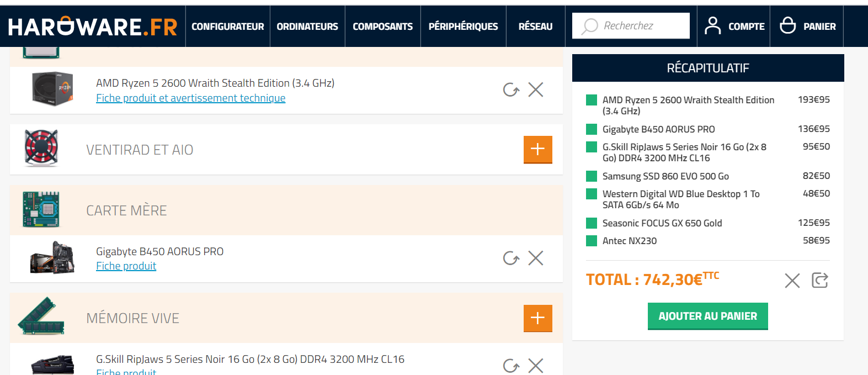Click the G.Skill RipJaws memory thumbnail
868x375 pixels.
[x=52, y=365]
